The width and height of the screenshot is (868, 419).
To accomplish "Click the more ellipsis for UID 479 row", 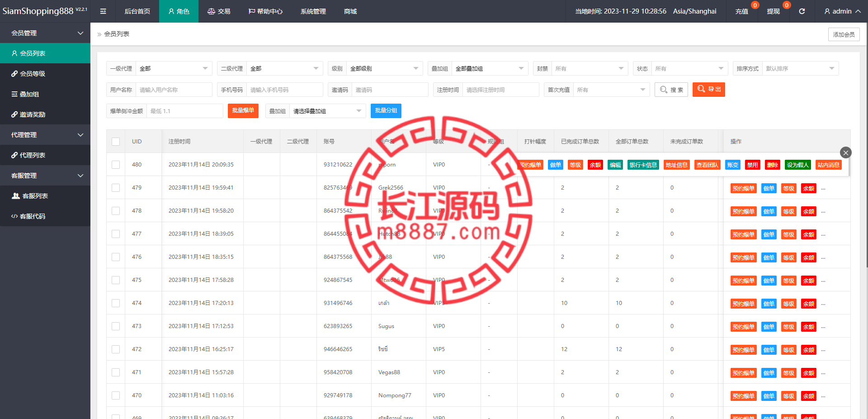I will (823, 189).
